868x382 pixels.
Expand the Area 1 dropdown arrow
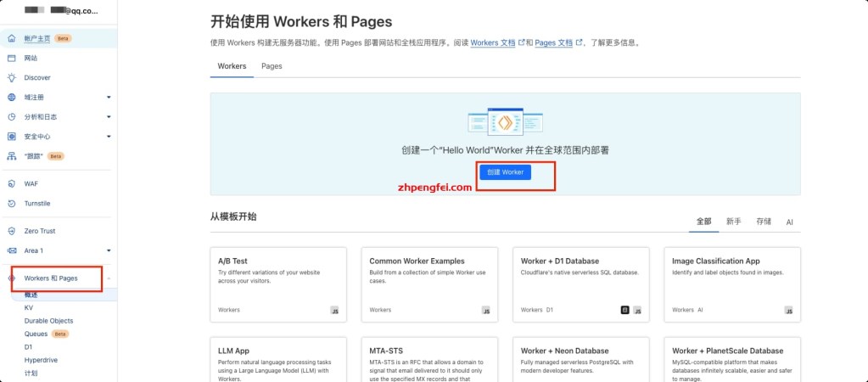tap(109, 250)
